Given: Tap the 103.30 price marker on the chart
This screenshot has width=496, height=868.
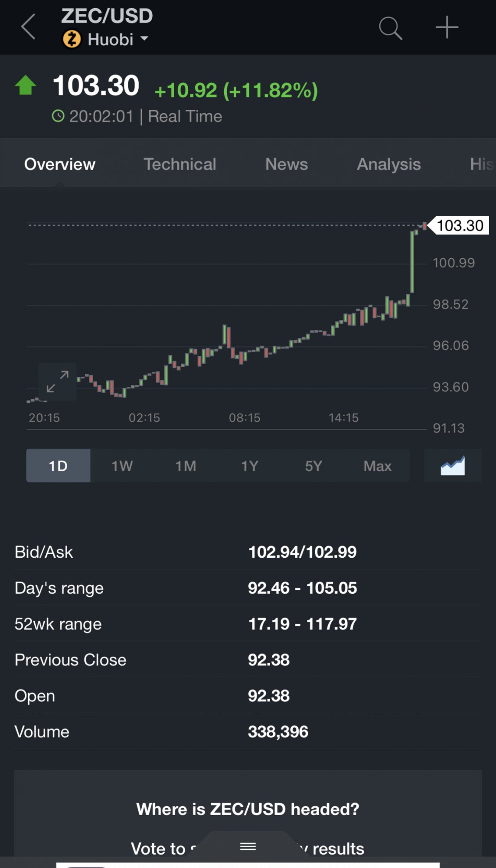Looking at the screenshot, I should 460,226.
